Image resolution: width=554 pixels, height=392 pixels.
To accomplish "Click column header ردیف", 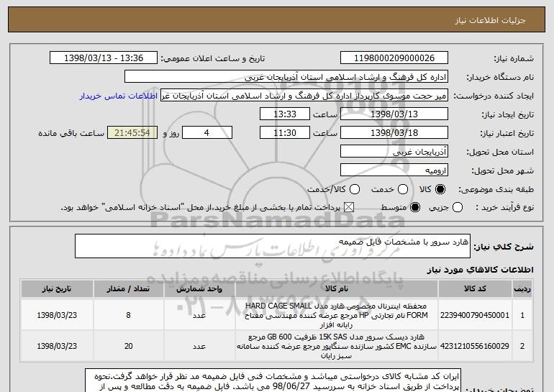I will [x=522, y=289].
